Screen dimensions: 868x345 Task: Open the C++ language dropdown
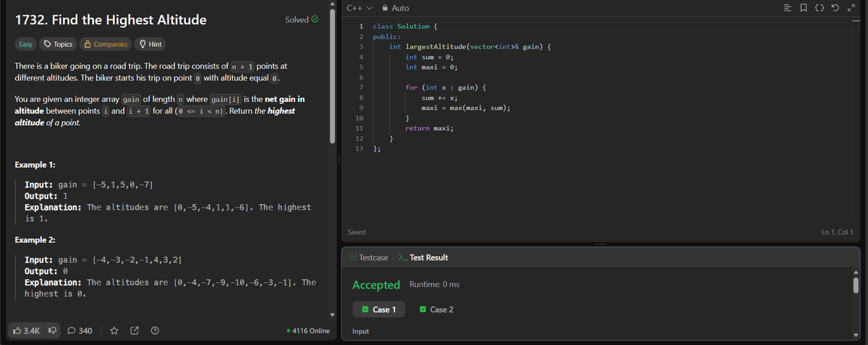coord(359,8)
